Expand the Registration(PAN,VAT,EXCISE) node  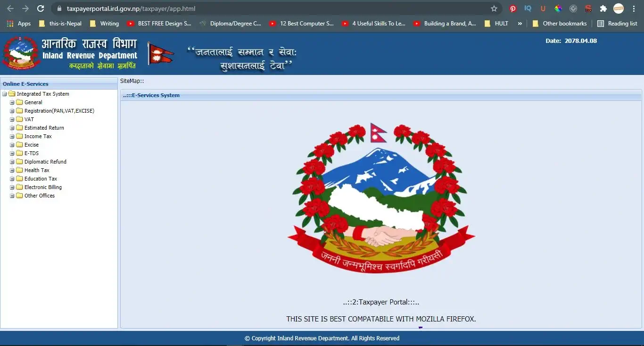tap(12, 111)
